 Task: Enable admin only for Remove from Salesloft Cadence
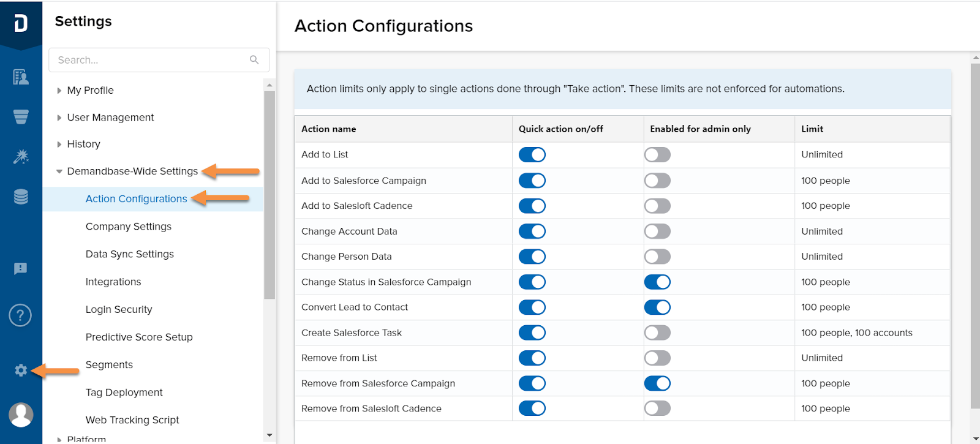point(657,408)
